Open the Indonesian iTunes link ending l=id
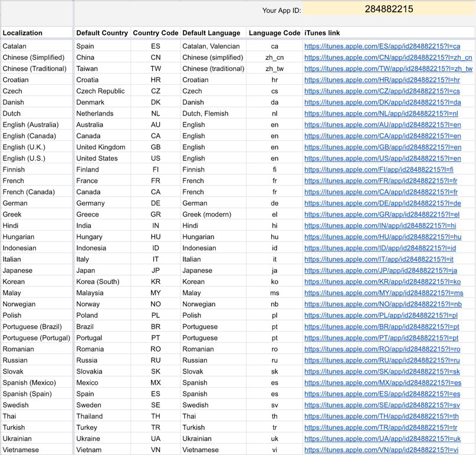476x455 pixels. (380, 248)
